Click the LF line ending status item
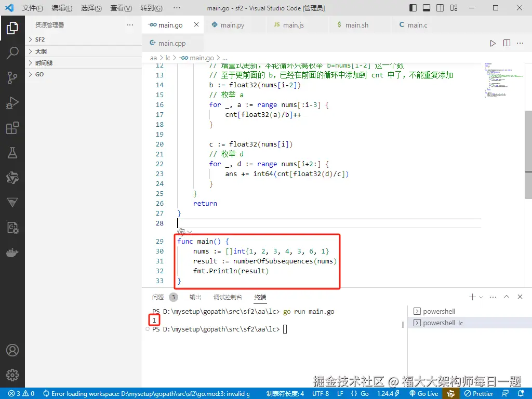This screenshot has width=532, height=399. pyautogui.click(x=340, y=394)
